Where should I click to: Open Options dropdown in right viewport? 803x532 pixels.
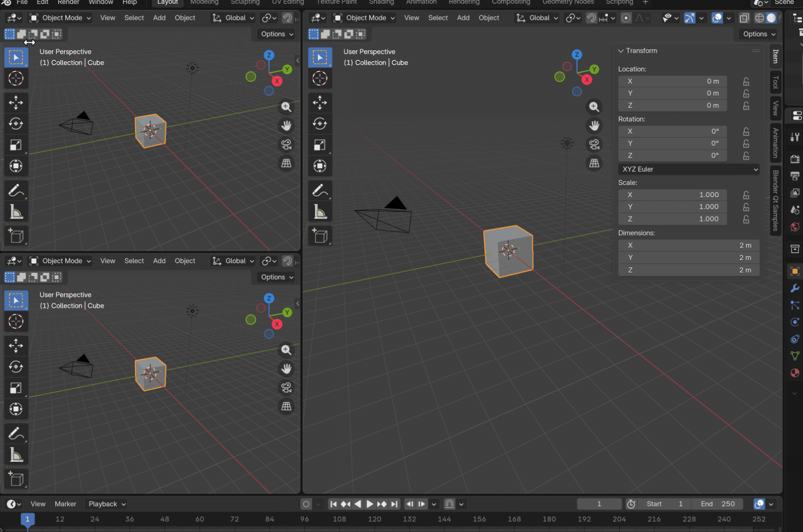tap(759, 34)
